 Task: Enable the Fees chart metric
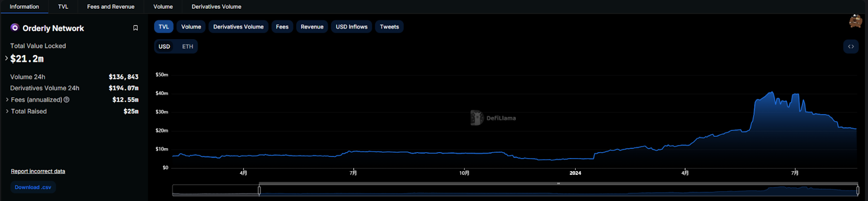282,27
